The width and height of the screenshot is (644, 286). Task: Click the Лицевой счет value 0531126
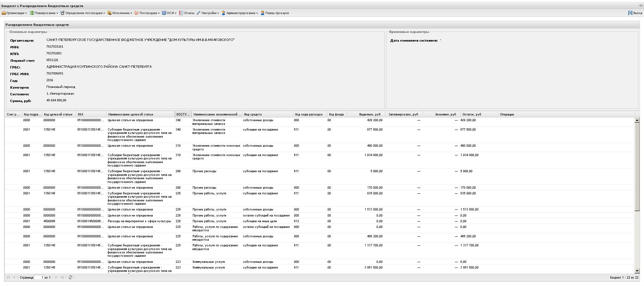tap(52, 60)
